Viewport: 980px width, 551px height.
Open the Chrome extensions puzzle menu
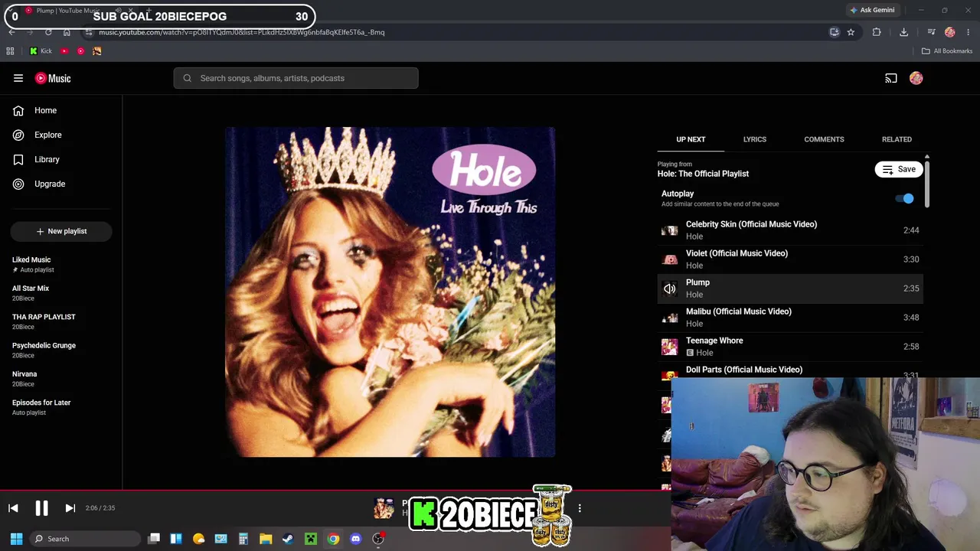pos(877,32)
